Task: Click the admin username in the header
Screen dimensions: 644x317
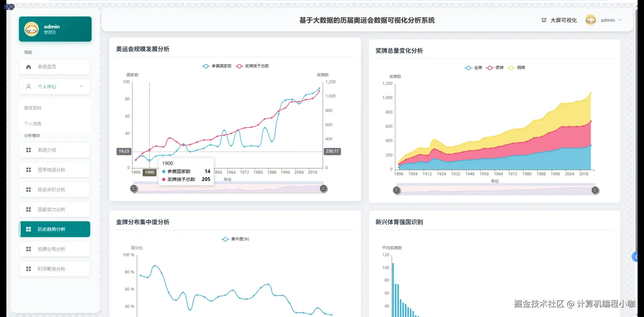Action: [608, 20]
